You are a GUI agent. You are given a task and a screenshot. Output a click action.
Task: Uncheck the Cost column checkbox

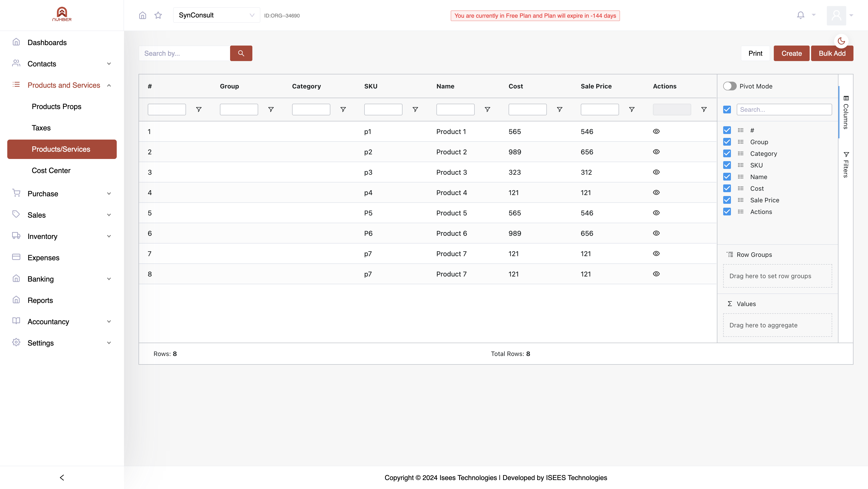pyautogui.click(x=727, y=189)
